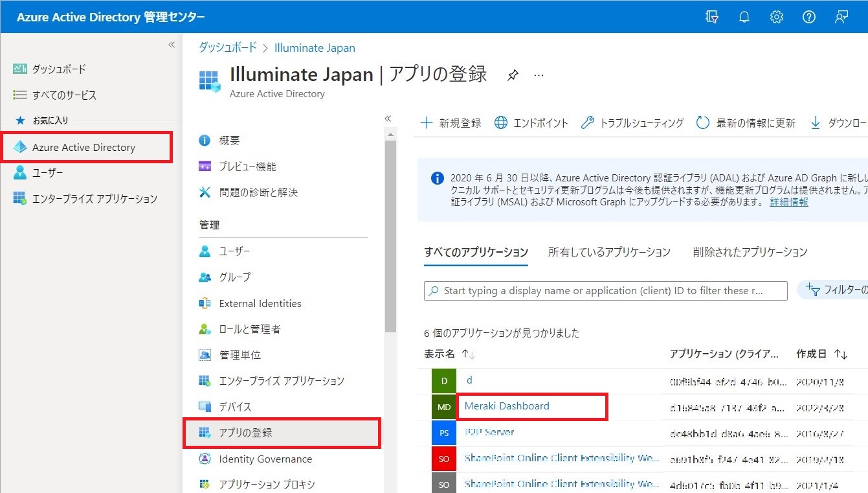
Task: Click トラブルシューティング toolbar button
Action: (x=632, y=123)
